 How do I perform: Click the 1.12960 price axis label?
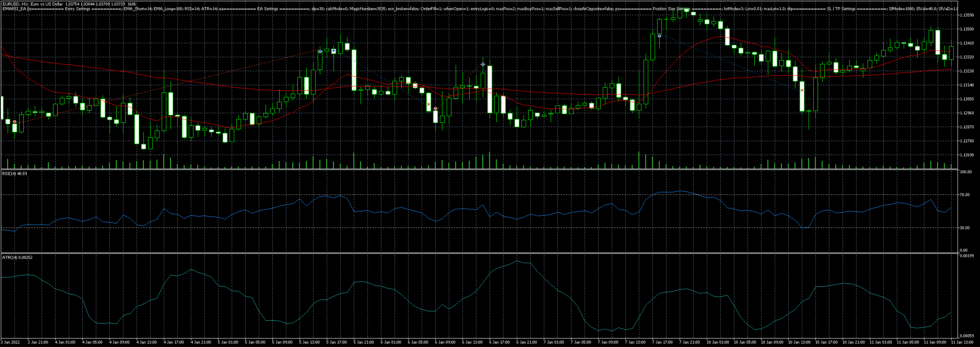click(967, 113)
